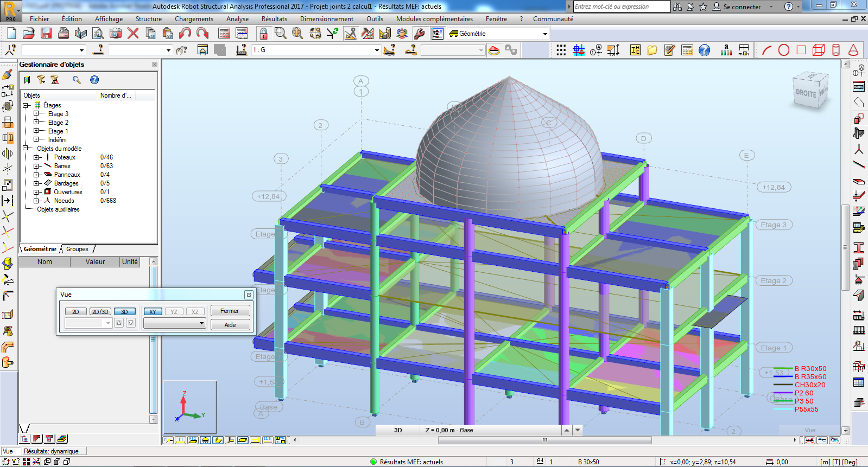Expand the Etage 1 tree node
The height and width of the screenshot is (467, 868).
pos(36,131)
